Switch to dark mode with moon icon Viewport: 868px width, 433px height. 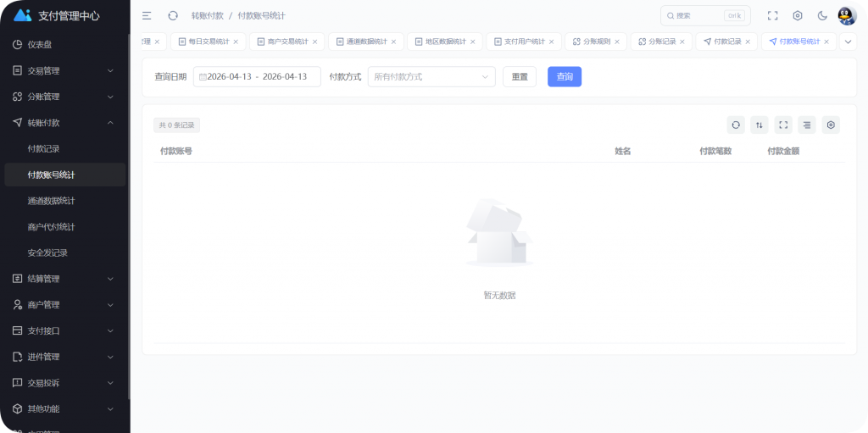tap(822, 16)
